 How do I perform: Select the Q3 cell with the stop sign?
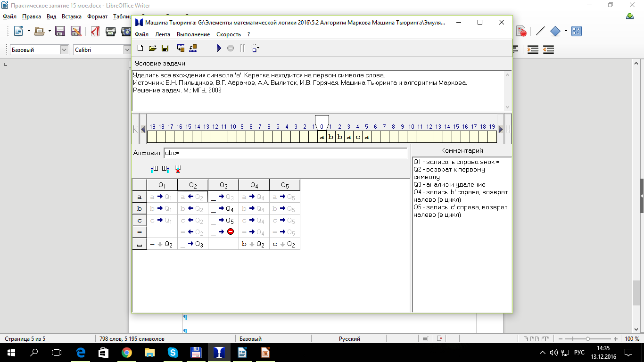pyautogui.click(x=223, y=232)
